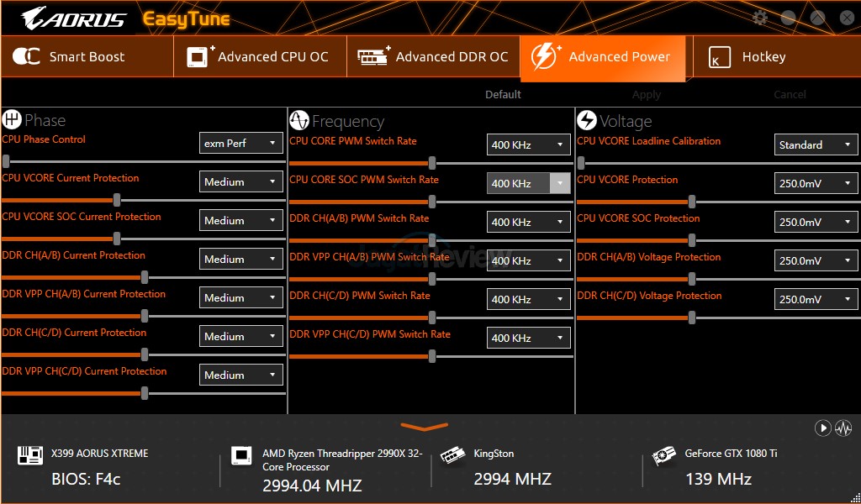This screenshot has height=504, width=861.
Task: Open the CPU Phase Control dropdown
Action: 240,144
